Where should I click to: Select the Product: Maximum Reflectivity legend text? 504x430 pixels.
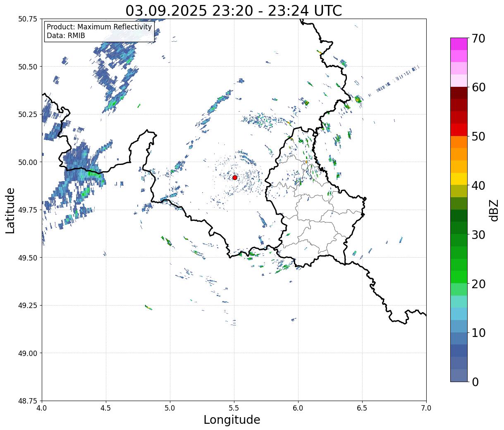point(99,27)
